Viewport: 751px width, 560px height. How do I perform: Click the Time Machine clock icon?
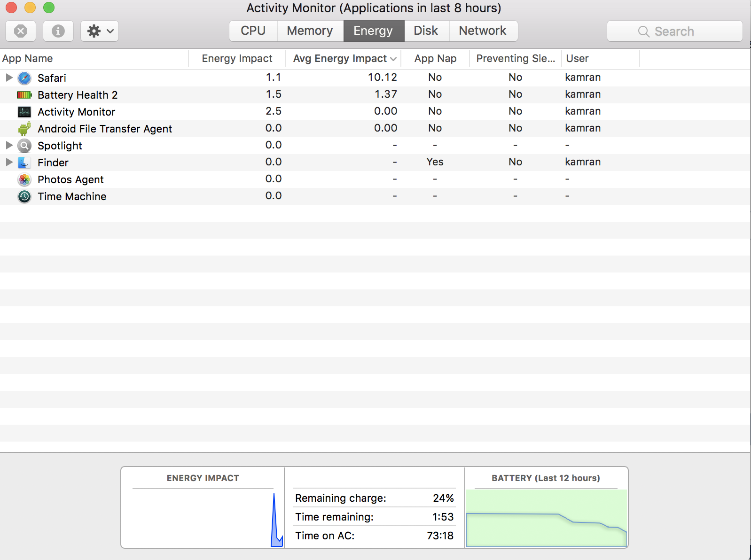pyautogui.click(x=24, y=196)
